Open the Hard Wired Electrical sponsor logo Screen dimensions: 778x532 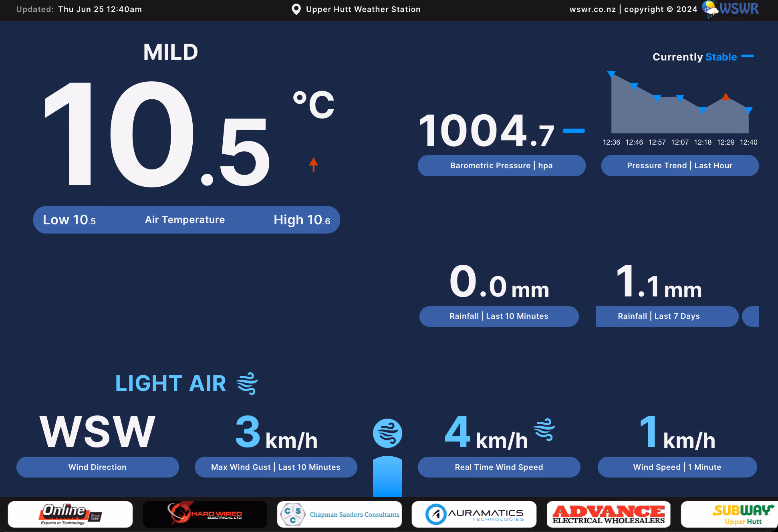click(x=205, y=514)
